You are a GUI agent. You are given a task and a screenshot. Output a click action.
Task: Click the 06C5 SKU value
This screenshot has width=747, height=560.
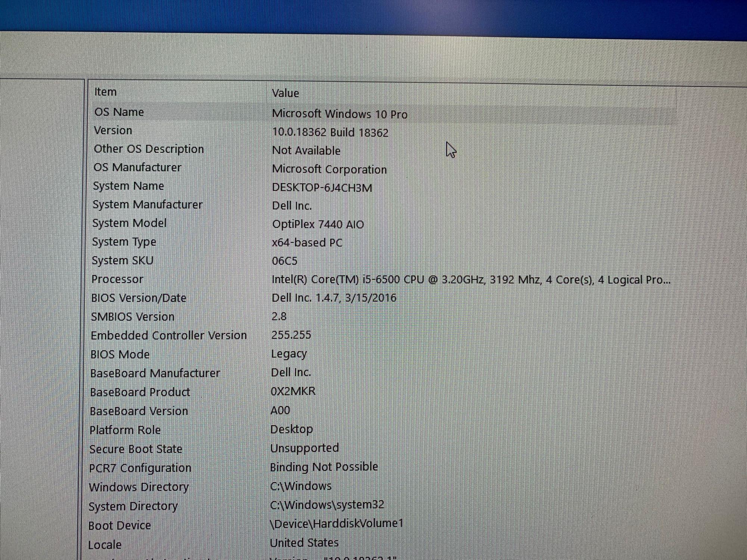click(x=285, y=261)
